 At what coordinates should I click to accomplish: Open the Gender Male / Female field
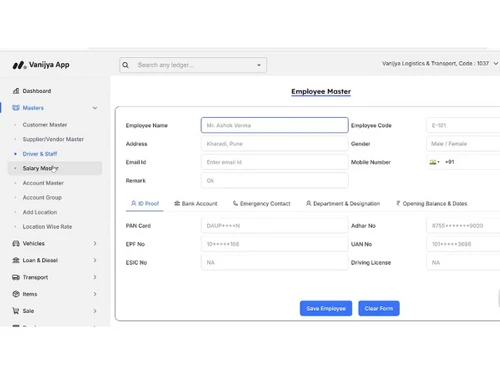pyautogui.click(x=463, y=144)
